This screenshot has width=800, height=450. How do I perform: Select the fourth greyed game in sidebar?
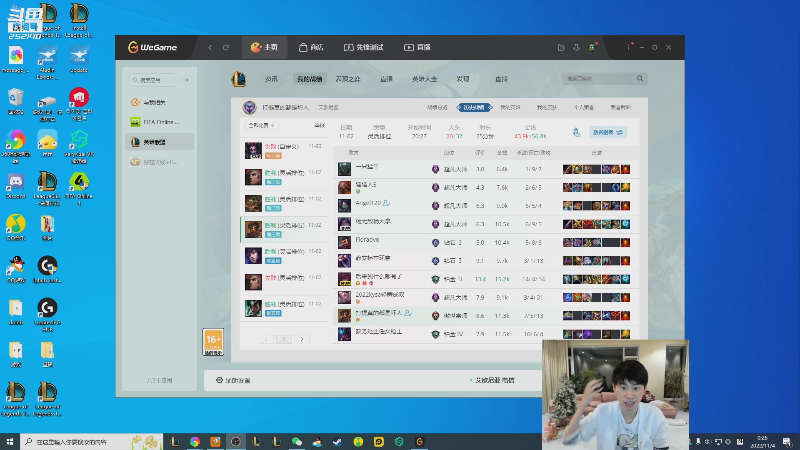tap(159, 162)
